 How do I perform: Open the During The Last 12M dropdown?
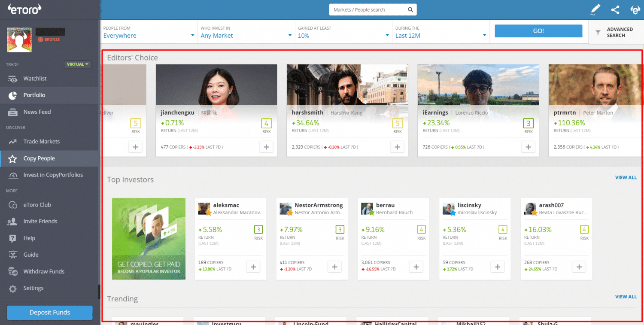tap(441, 32)
